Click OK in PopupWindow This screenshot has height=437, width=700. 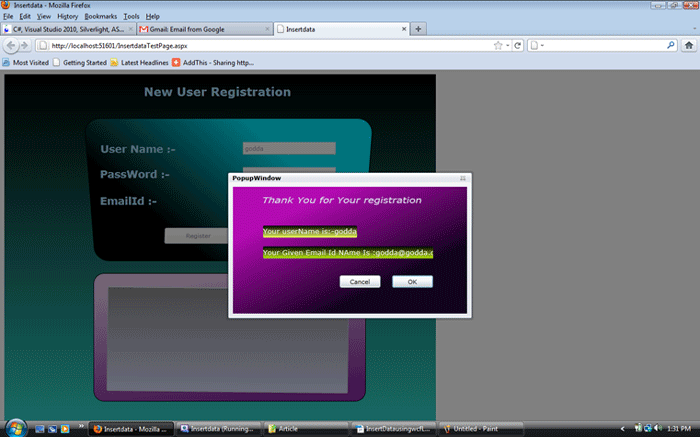coord(412,282)
